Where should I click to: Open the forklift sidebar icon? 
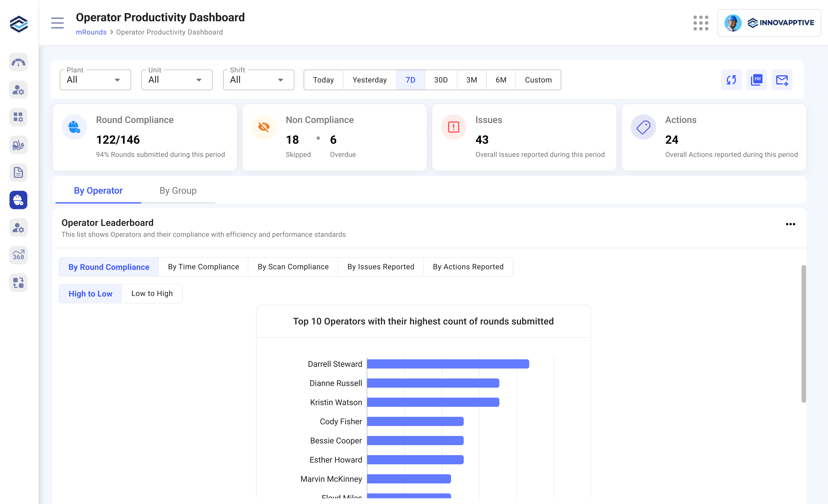click(x=19, y=145)
